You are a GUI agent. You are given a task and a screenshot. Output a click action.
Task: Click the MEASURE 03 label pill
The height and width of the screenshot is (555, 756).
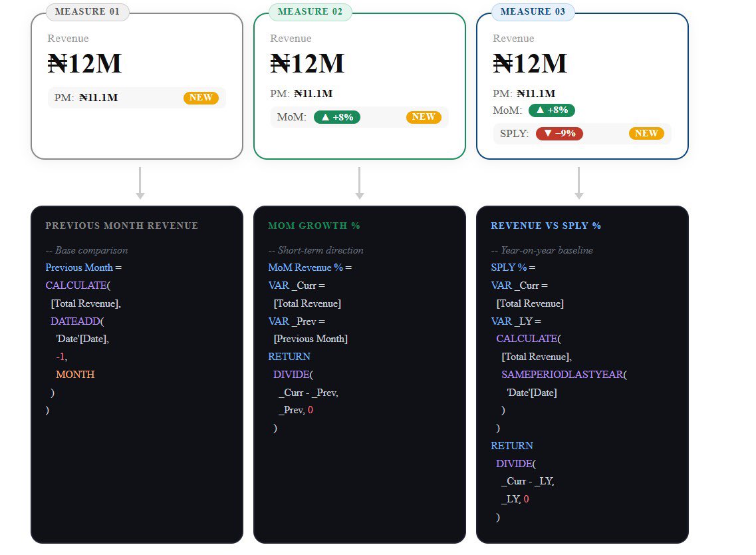click(x=533, y=11)
